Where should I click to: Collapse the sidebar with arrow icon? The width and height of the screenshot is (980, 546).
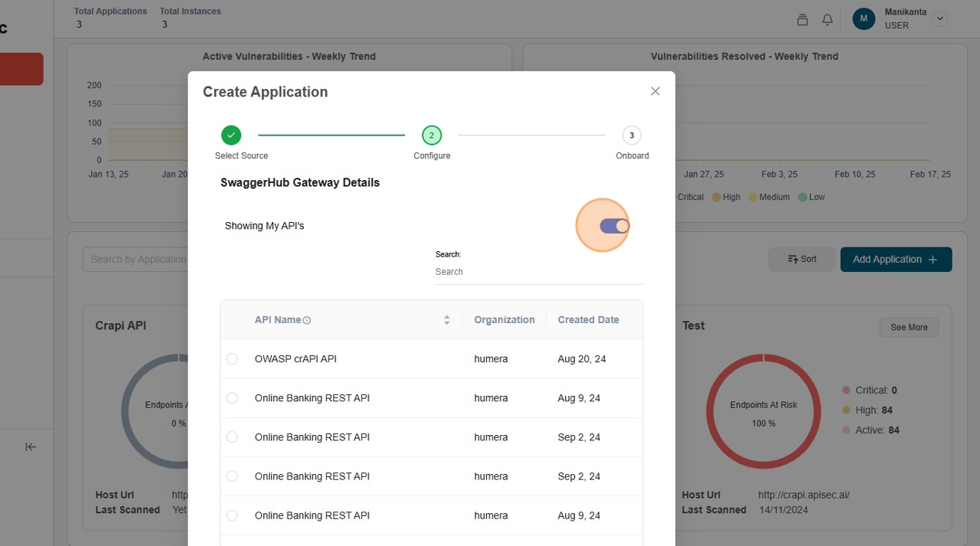pyautogui.click(x=31, y=446)
